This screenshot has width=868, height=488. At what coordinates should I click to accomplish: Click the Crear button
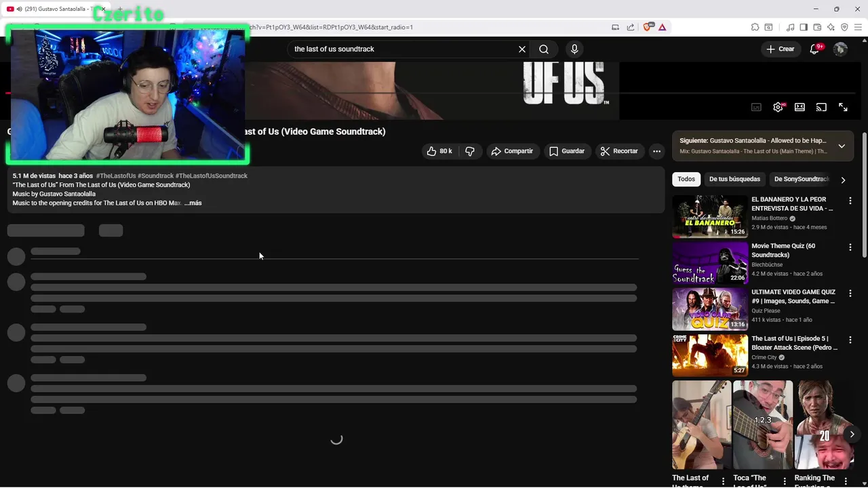780,49
